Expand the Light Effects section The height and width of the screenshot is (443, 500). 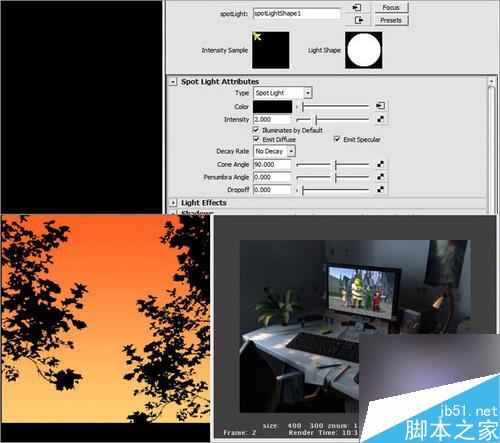click(173, 203)
